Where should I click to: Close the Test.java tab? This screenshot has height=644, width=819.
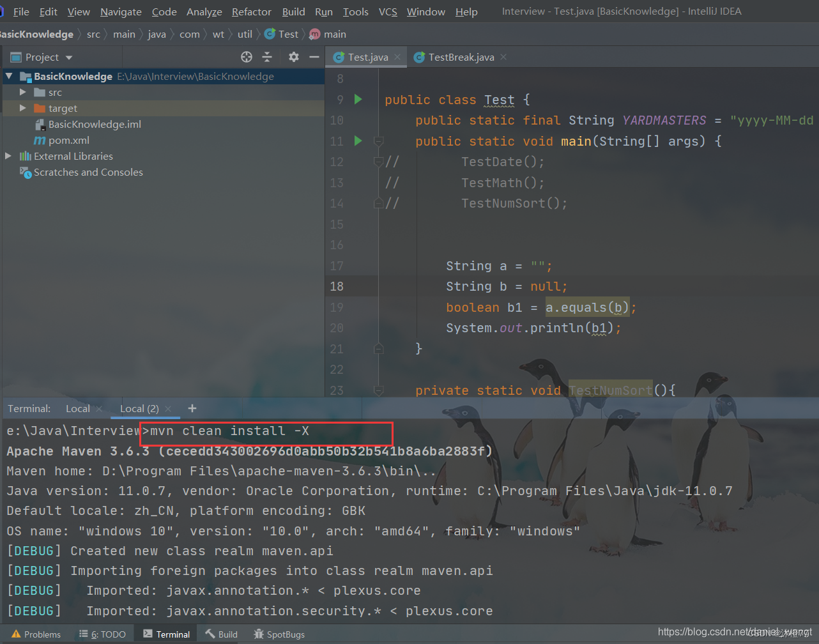(397, 57)
